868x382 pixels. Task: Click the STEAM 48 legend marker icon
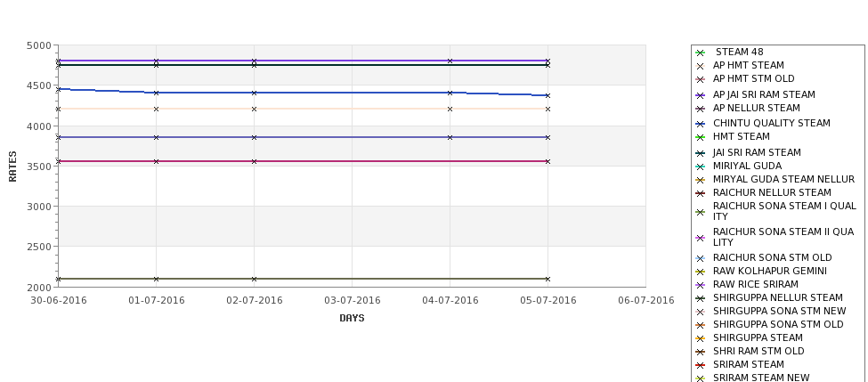click(700, 53)
